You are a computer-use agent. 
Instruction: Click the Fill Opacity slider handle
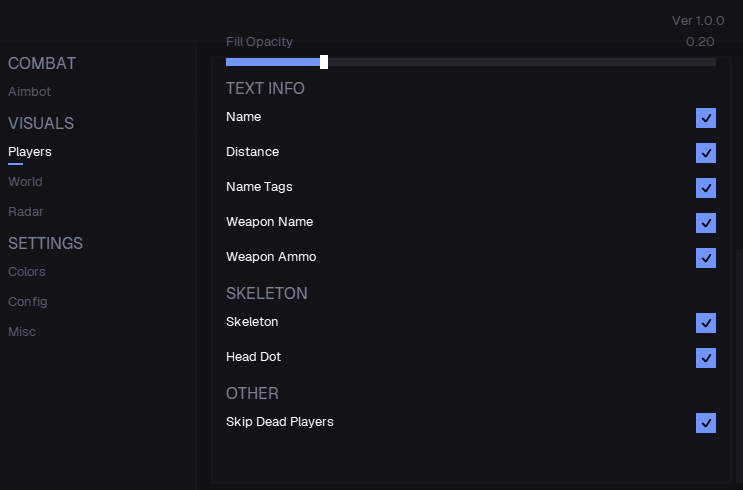coord(324,62)
